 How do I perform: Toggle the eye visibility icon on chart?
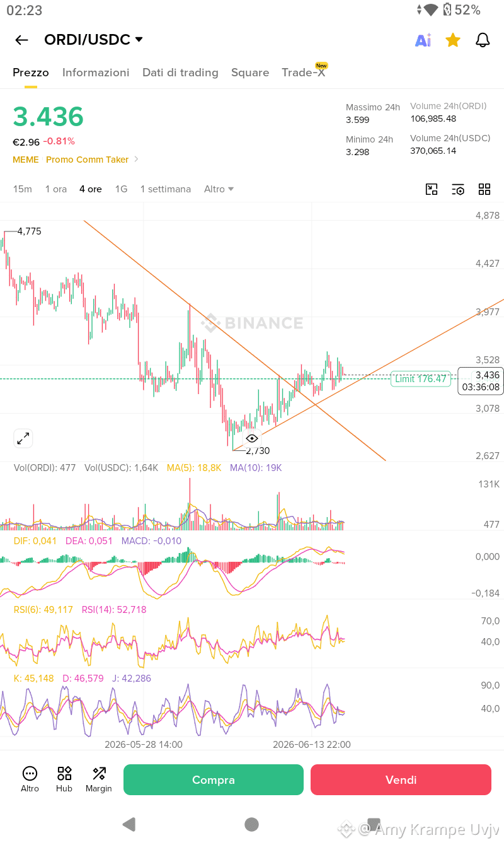coord(251,438)
